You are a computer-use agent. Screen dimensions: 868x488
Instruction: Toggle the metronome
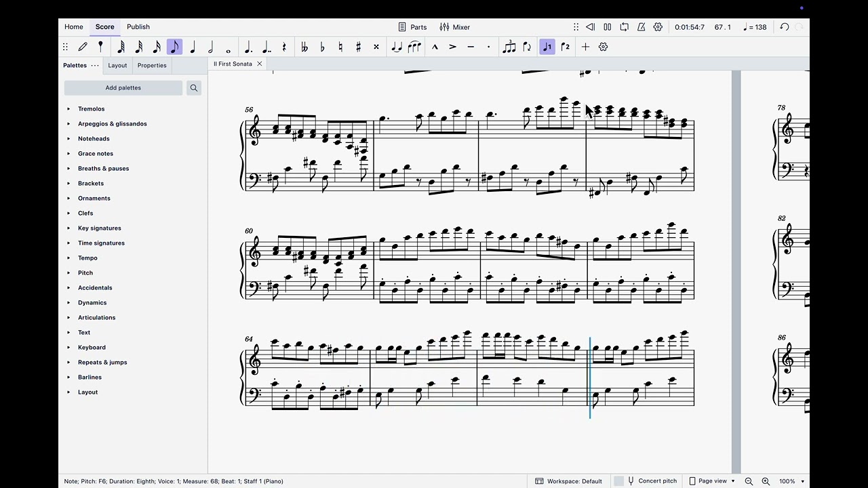tap(641, 27)
